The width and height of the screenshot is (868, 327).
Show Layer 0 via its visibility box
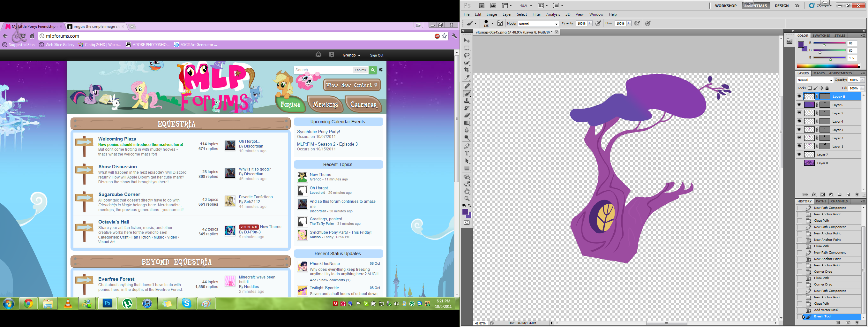799,163
